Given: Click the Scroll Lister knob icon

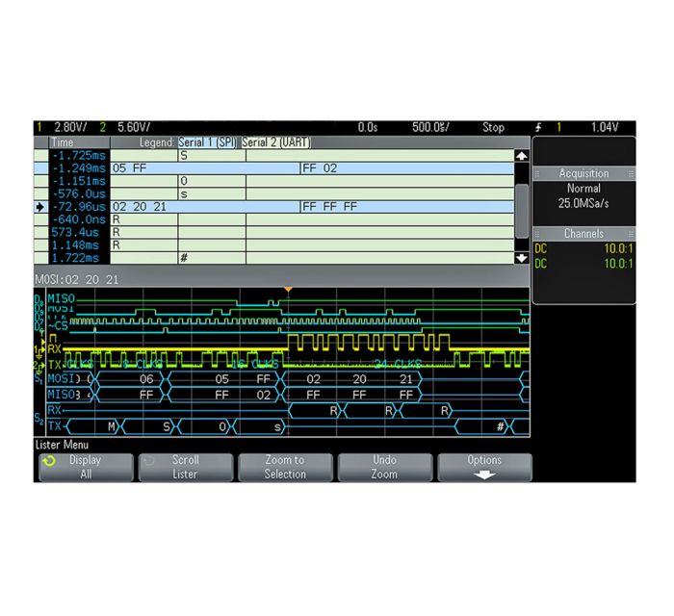Looking at the screenshot, I should [x=148, y=461].
